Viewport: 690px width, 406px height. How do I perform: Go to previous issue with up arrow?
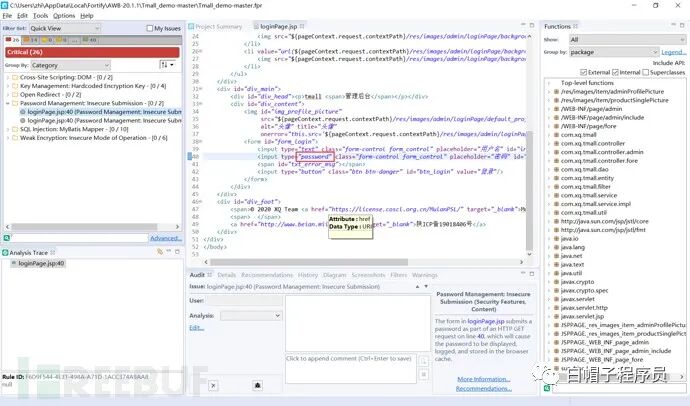click(x=417, y=286)
